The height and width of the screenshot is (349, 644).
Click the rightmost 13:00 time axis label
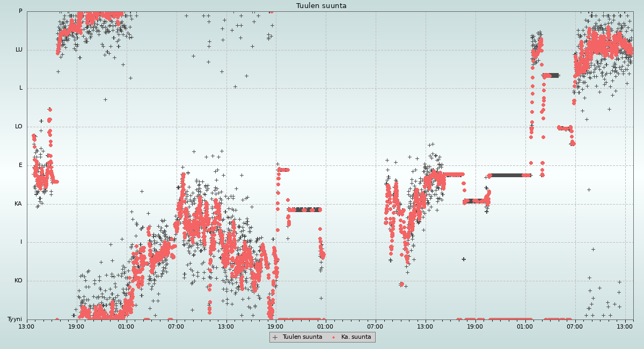pos(625,326)
